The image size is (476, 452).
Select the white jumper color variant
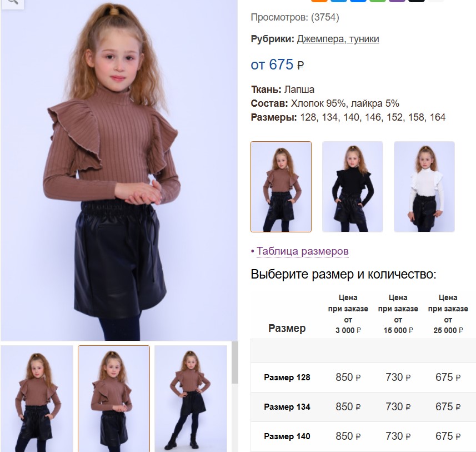[424, 187]
